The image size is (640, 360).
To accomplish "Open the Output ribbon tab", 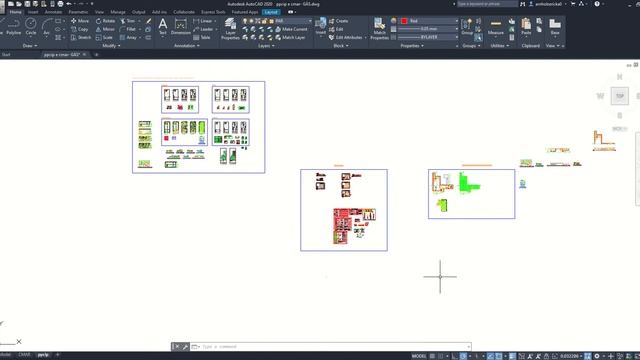I will [138, 12].
